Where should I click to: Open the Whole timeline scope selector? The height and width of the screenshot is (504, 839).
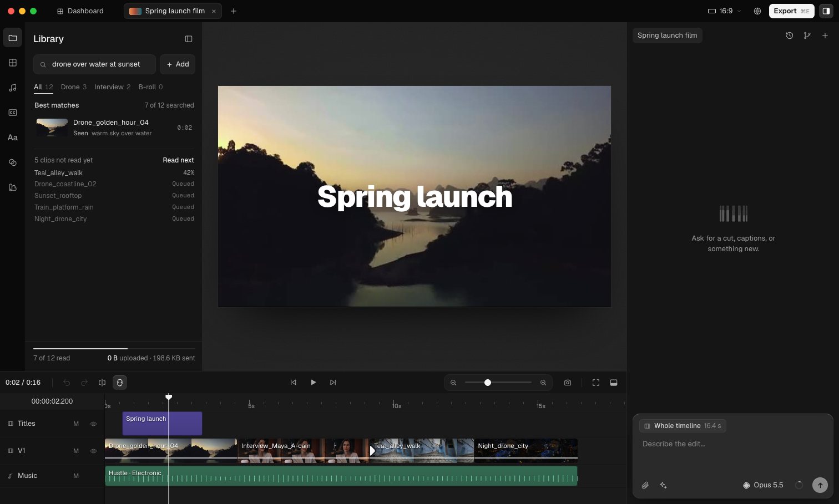pos(683,426)
